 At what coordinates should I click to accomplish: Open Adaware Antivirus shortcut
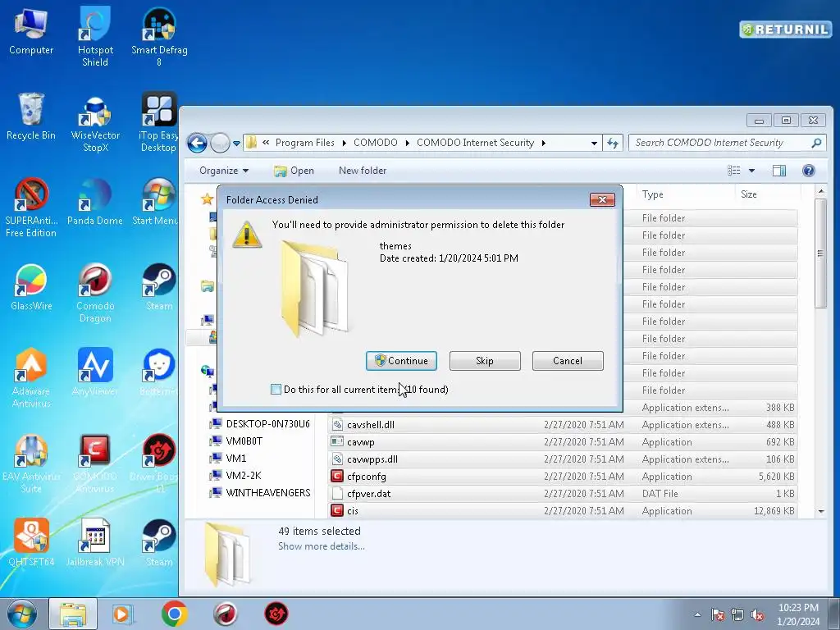tap(31, 379)
